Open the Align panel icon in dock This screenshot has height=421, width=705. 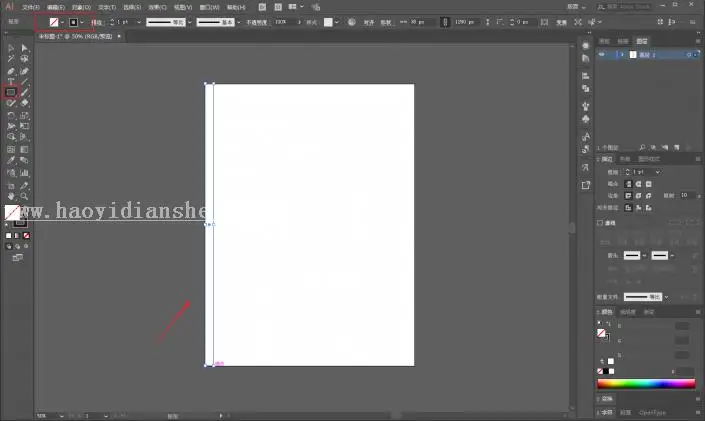(x=585, y=76)
